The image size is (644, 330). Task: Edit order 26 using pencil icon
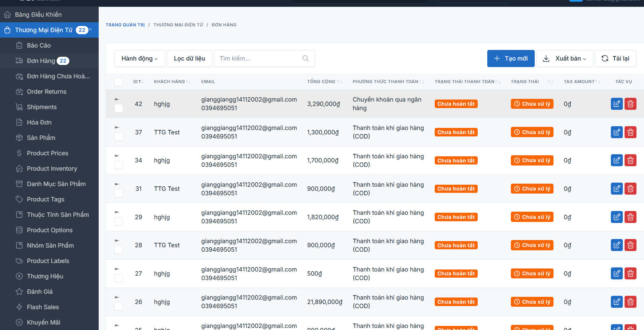pyautogui.click(x=617, y=302)
